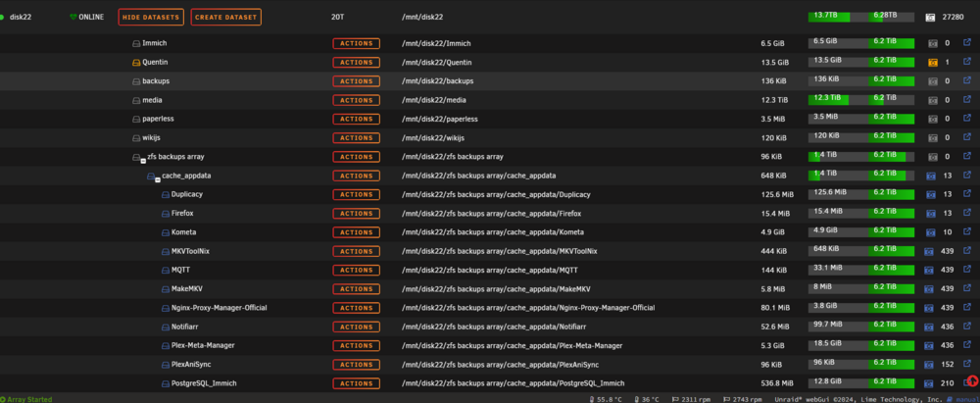The image size is (980, 403).
Task: Open ACTIONS dropdown for zfs backups array
Action: click(357, 157)
